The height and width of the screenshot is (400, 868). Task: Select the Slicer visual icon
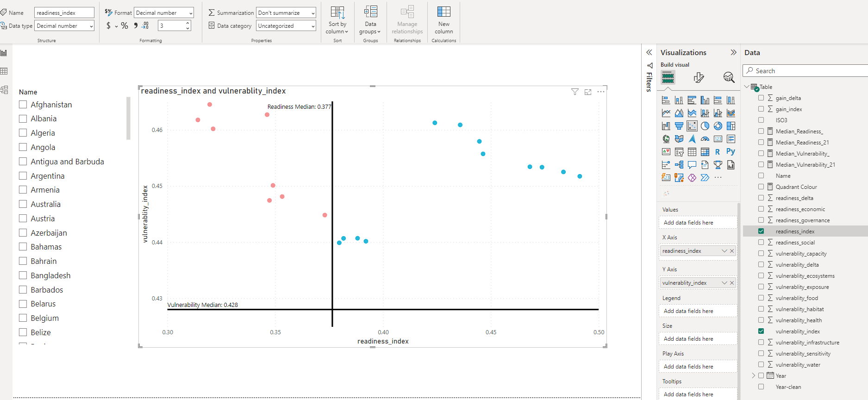click(679, 152)
